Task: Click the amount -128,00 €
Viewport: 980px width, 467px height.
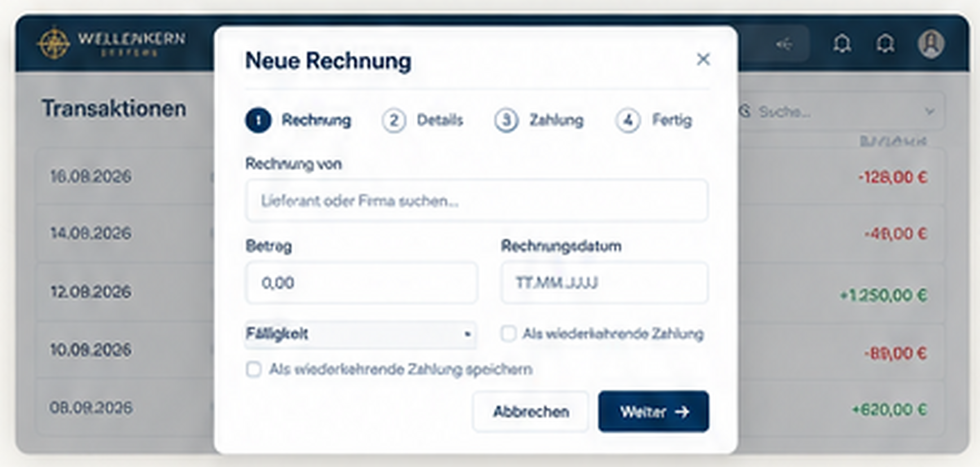Action: 893,177
